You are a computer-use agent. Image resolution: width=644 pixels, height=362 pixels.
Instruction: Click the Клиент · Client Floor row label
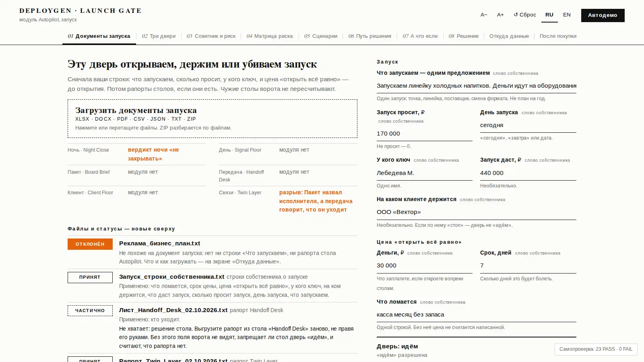pos(91,193)
